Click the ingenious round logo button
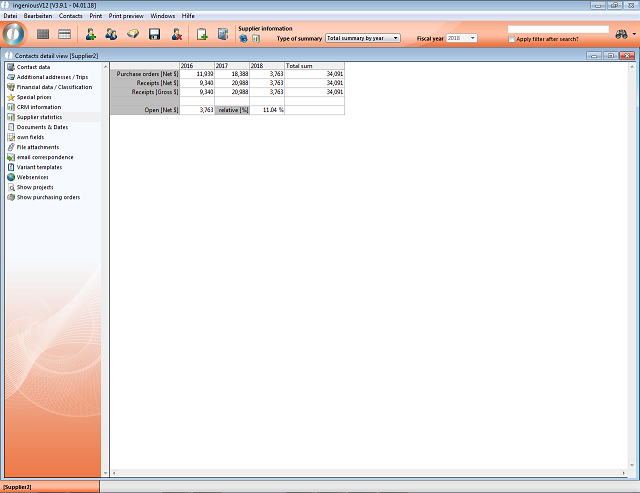 click(x=14, y=34)
